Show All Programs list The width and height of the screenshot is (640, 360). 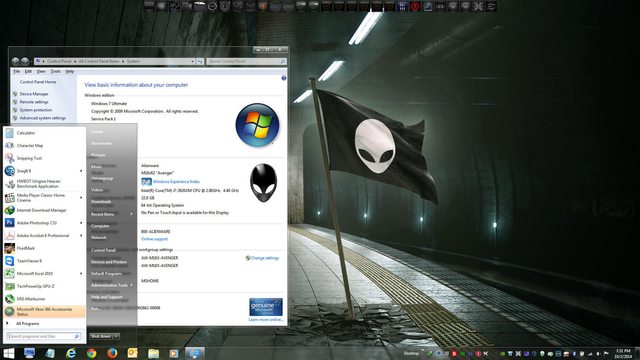[x=27, y=324]
